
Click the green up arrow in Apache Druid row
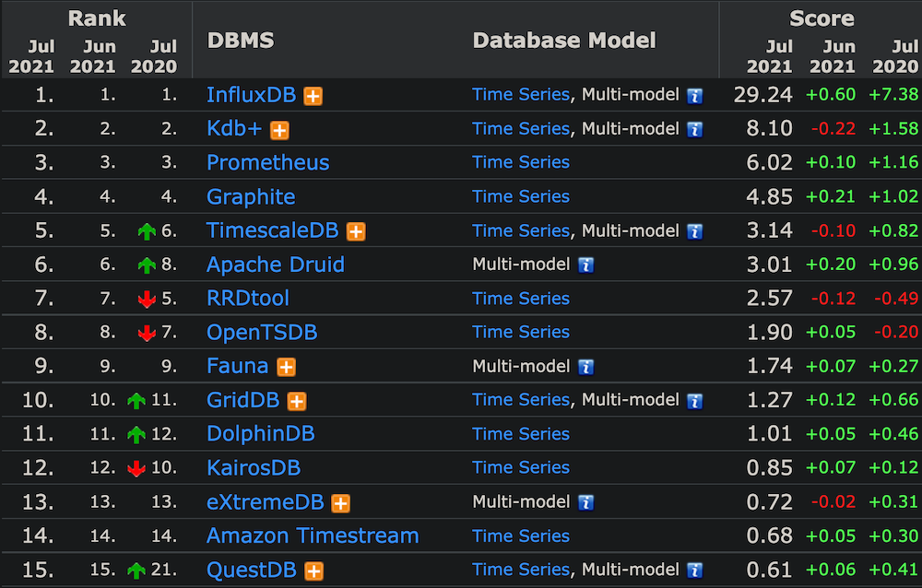147,265
